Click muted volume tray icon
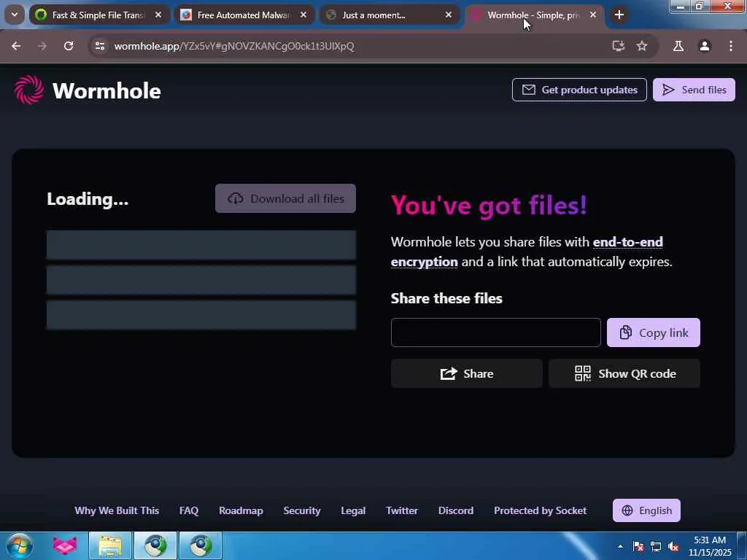Screen dimensions: 747x560 tap(673, 546)
